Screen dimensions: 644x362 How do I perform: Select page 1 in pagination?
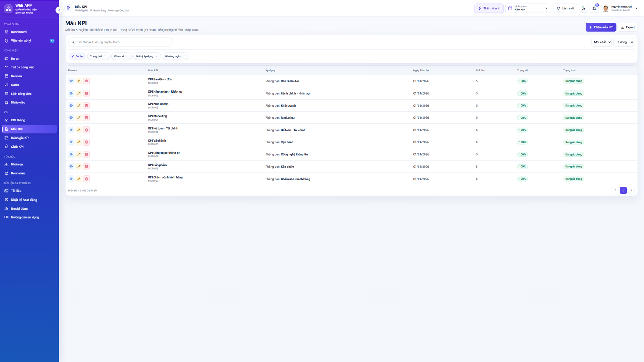[x=623, y=191]
